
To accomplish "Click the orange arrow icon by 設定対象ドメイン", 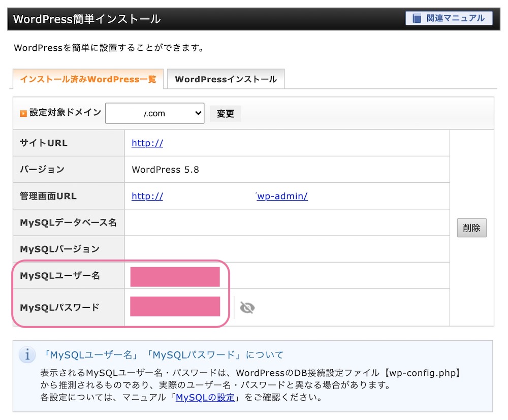I will [23, 113].
